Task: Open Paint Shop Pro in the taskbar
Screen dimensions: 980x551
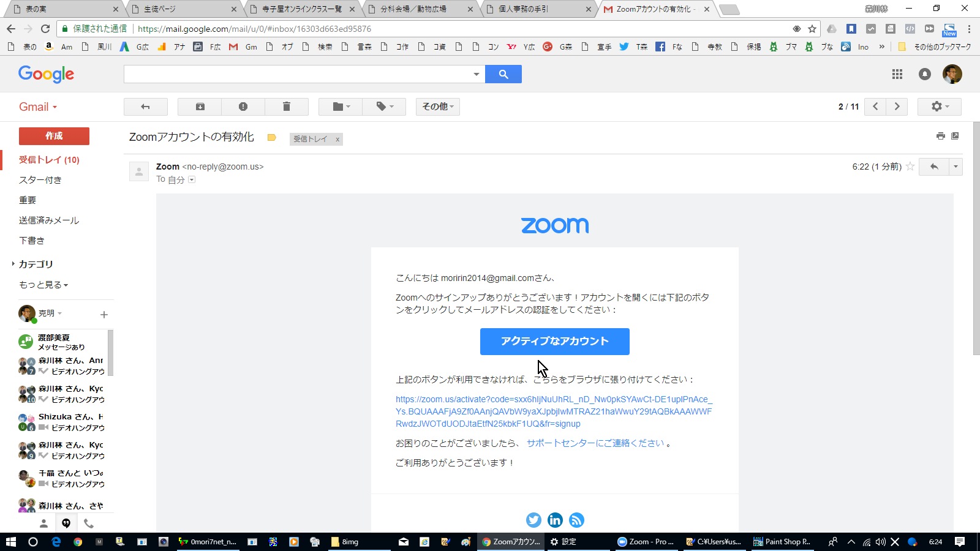Action: (x=782, y=542)
